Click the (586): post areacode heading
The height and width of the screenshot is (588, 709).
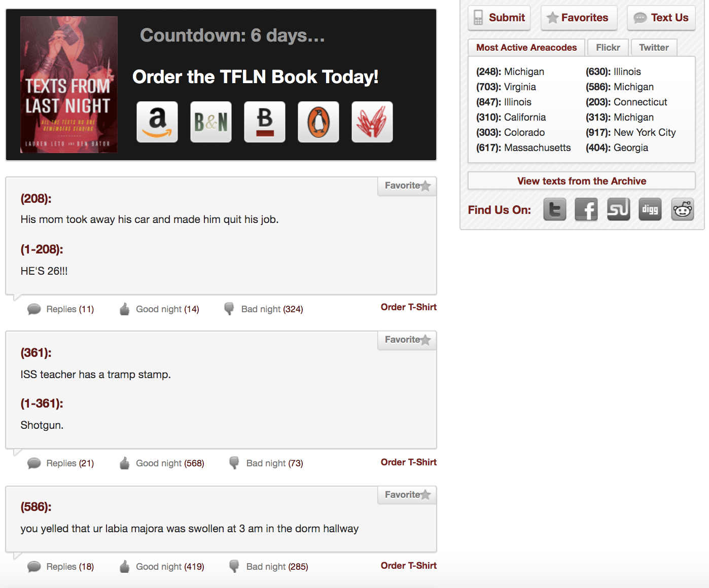point(36,507)
